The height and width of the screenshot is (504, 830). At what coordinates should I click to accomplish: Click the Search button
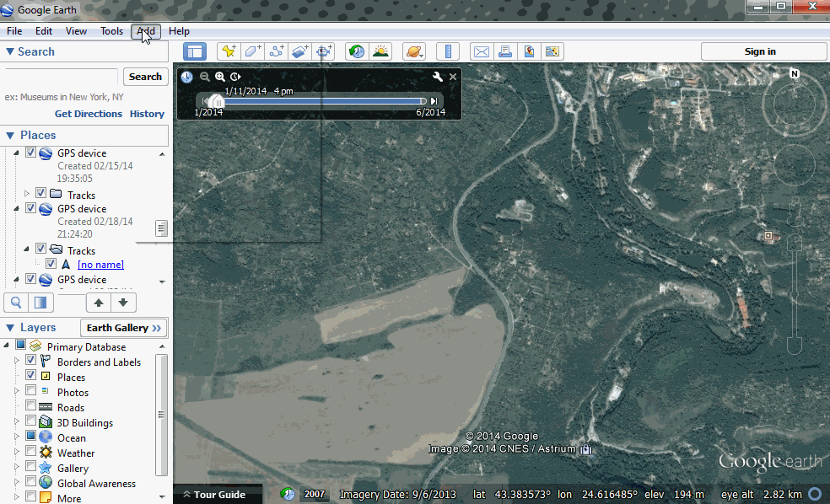click(x=146, y=77)
